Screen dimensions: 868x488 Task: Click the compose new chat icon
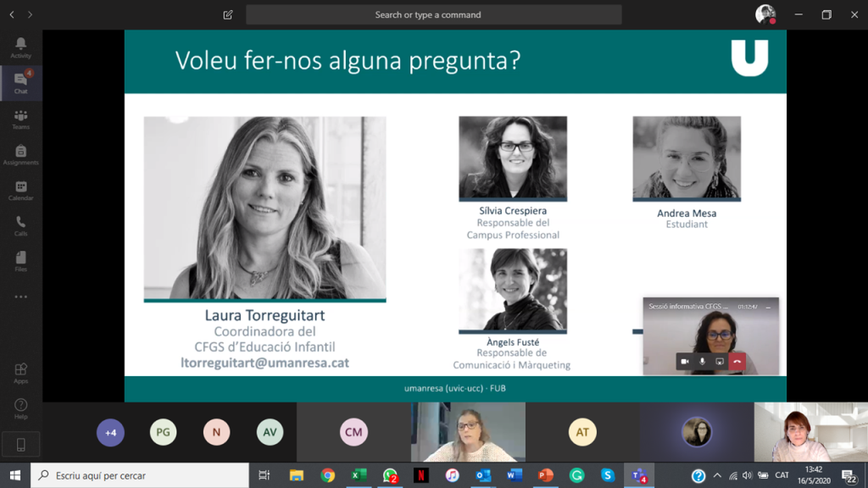coord(228,14)
